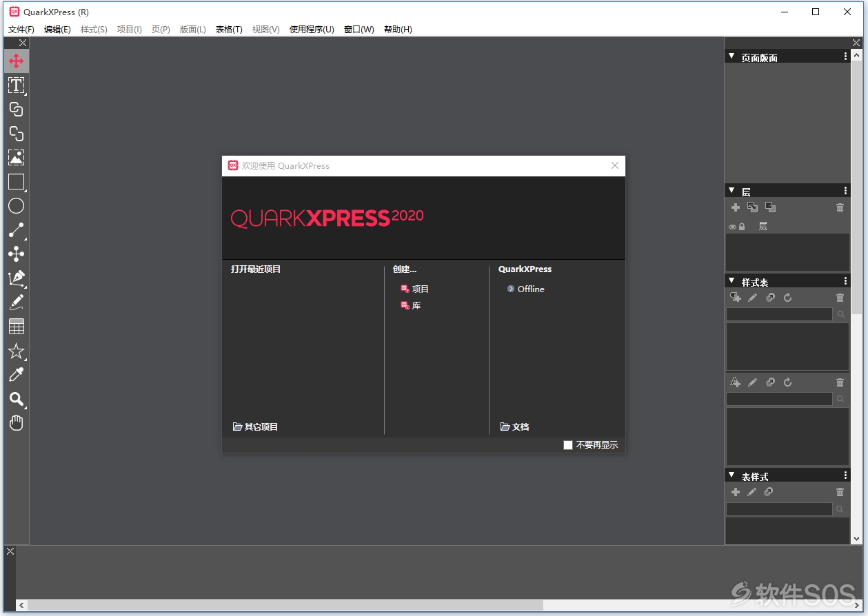
Task: Select the Picture Content tool
Action: pos(16,158)
